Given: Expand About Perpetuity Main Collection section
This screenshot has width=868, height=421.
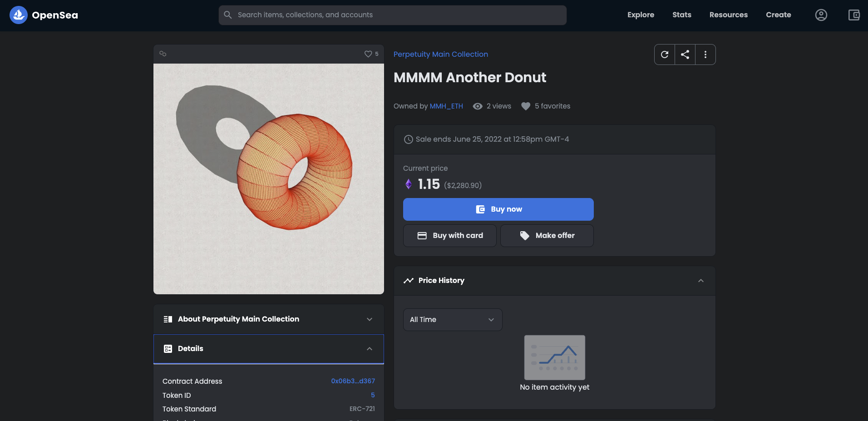Looking at the screenshot, I should 268,319.
